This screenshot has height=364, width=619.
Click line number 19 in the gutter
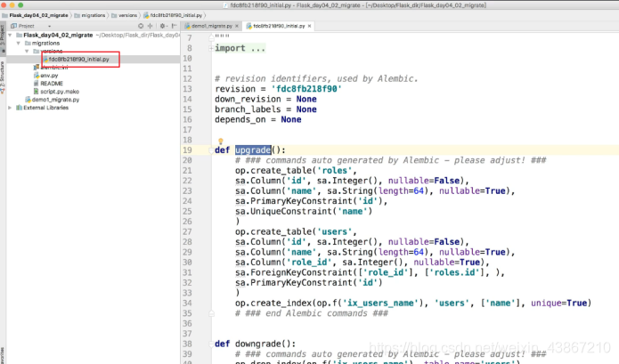187,150
